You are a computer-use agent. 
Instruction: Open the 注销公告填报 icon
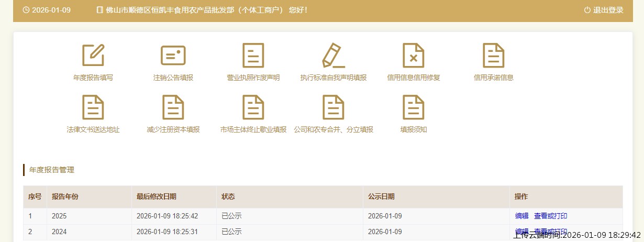(x=173, y=55)
